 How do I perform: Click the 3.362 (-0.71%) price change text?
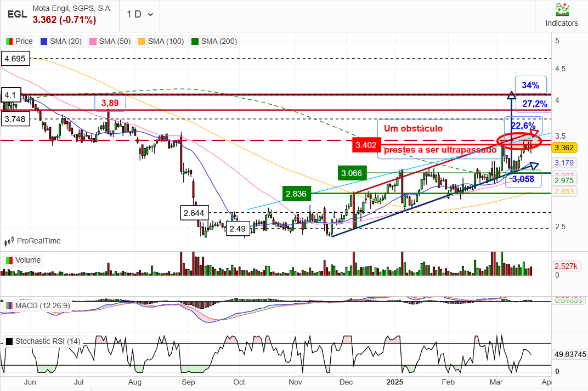[x=64, y=20]
